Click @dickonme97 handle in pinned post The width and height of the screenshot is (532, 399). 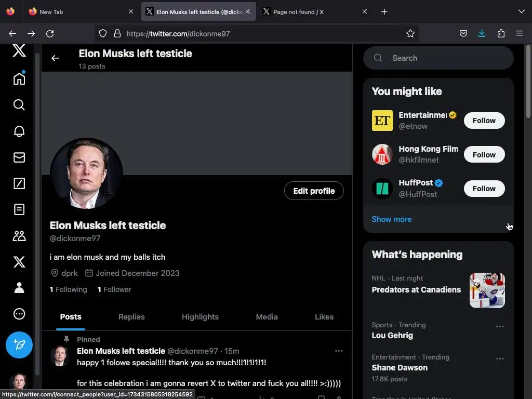pos(192,351)
